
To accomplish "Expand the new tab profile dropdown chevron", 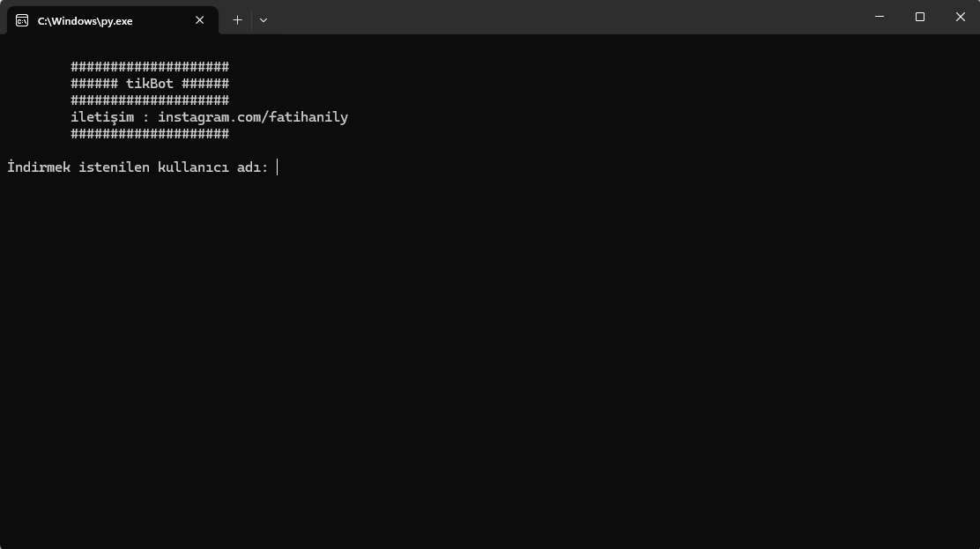I will [263, 20].
